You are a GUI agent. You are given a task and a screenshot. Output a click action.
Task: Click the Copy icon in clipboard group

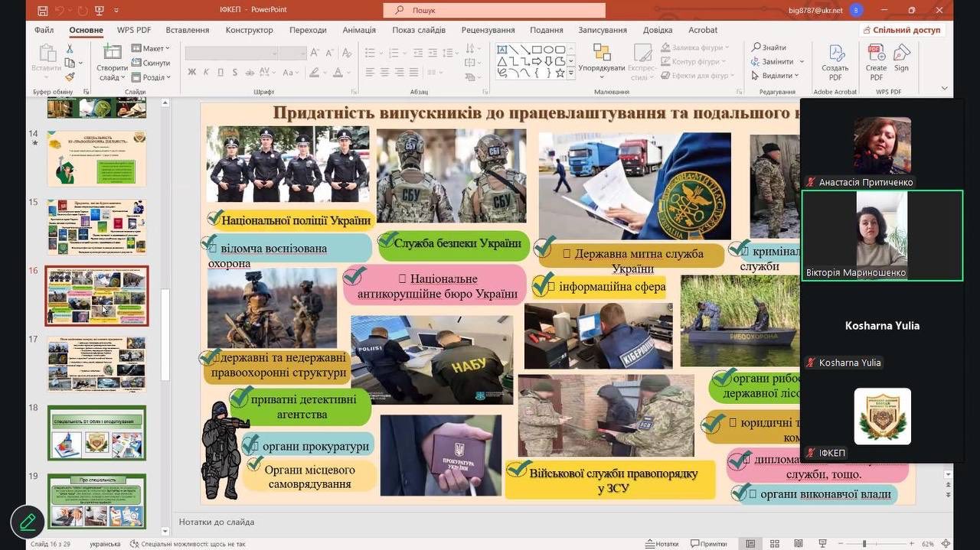(70, 63)
